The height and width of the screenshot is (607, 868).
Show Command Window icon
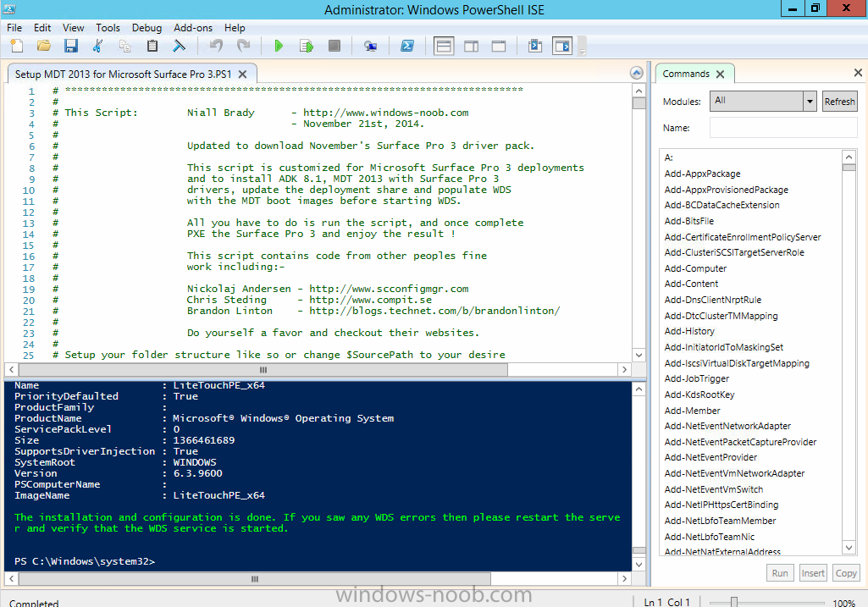534,46
